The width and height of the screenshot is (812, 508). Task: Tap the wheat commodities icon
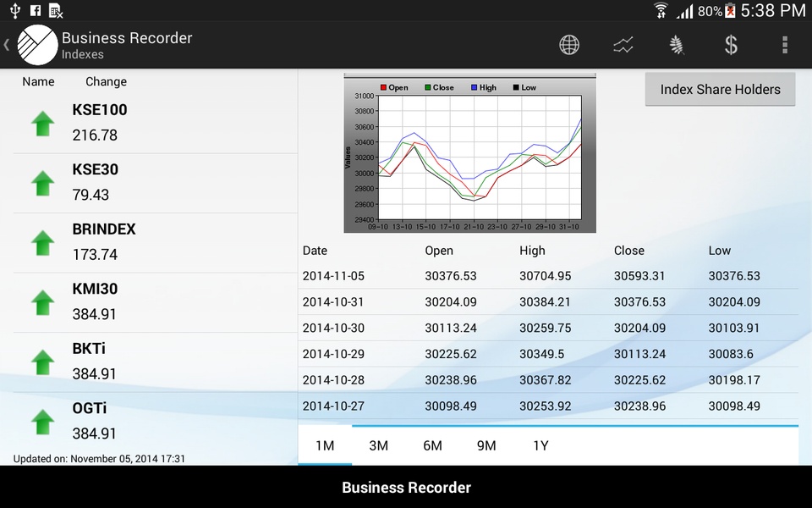point(677,45)
